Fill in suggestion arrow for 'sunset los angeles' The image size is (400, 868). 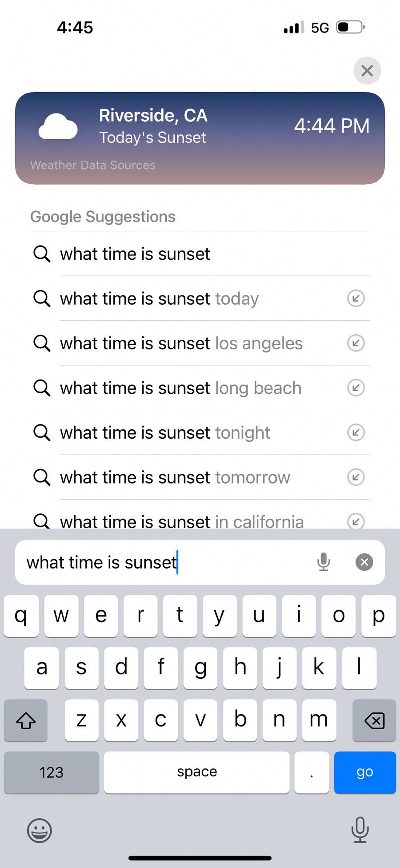(x=356, y=343)
